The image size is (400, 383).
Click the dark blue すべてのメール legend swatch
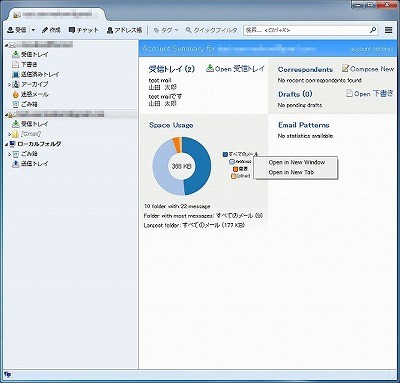(x=225, y=154)
